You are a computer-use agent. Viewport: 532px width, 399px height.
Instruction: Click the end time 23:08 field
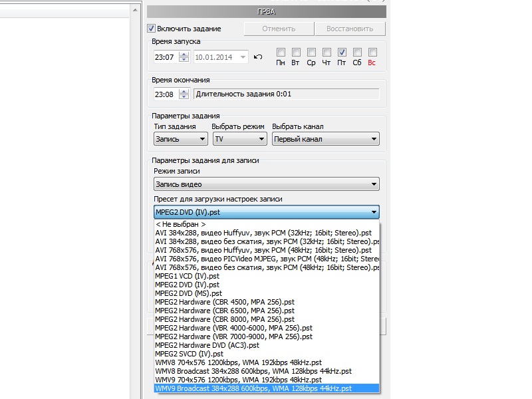click(x=164, y=94)
